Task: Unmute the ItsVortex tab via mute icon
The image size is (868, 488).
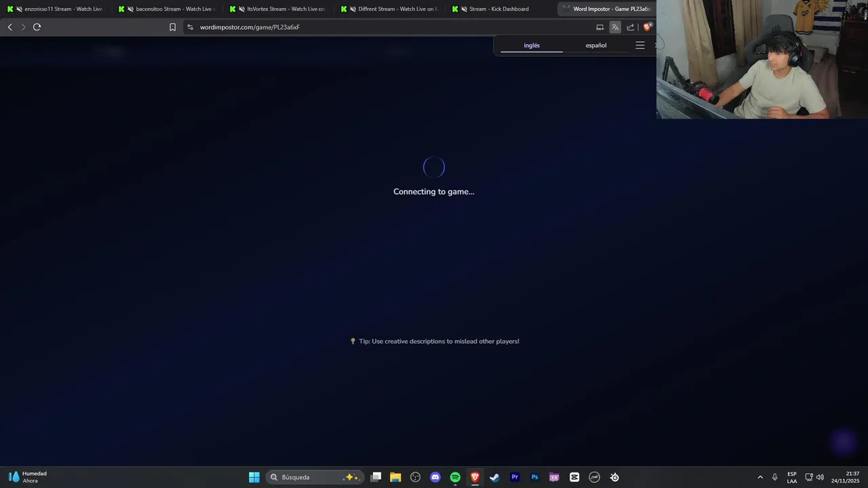Action: click(241, 9)
